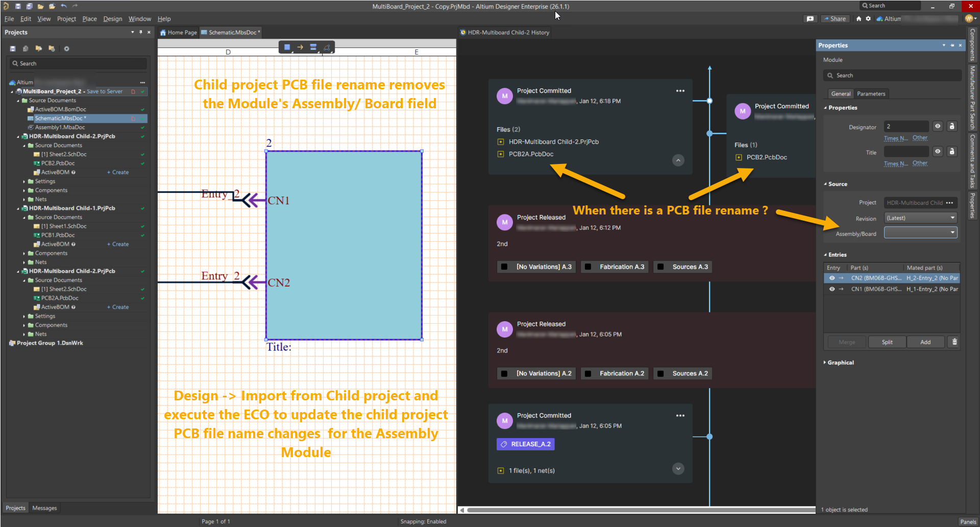Toggle the [No Variations] A.3 checkbox
The width and height of the screenshot is (980, 527).
[504, 267]
